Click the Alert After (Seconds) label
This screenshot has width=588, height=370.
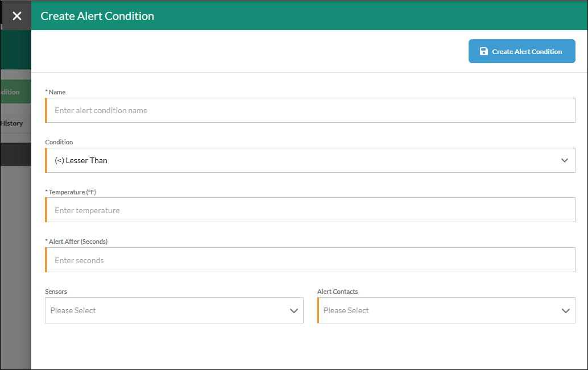77,242
